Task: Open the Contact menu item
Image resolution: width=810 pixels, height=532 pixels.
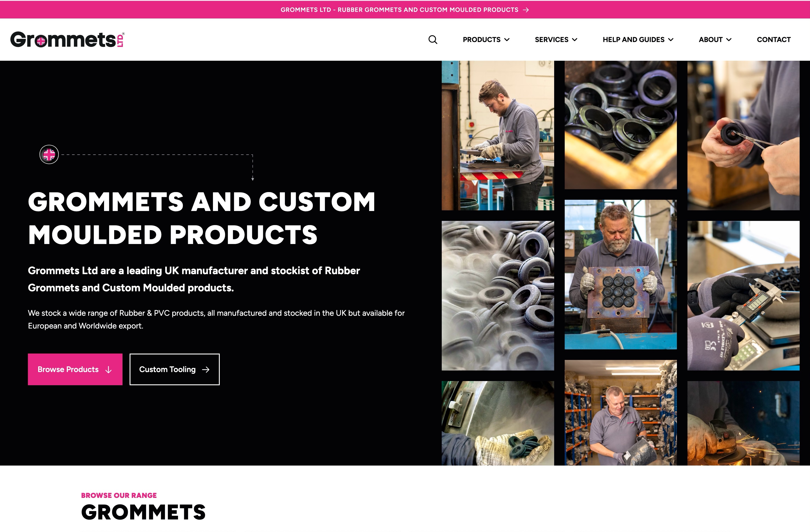Action: click(x=773, y=39)
